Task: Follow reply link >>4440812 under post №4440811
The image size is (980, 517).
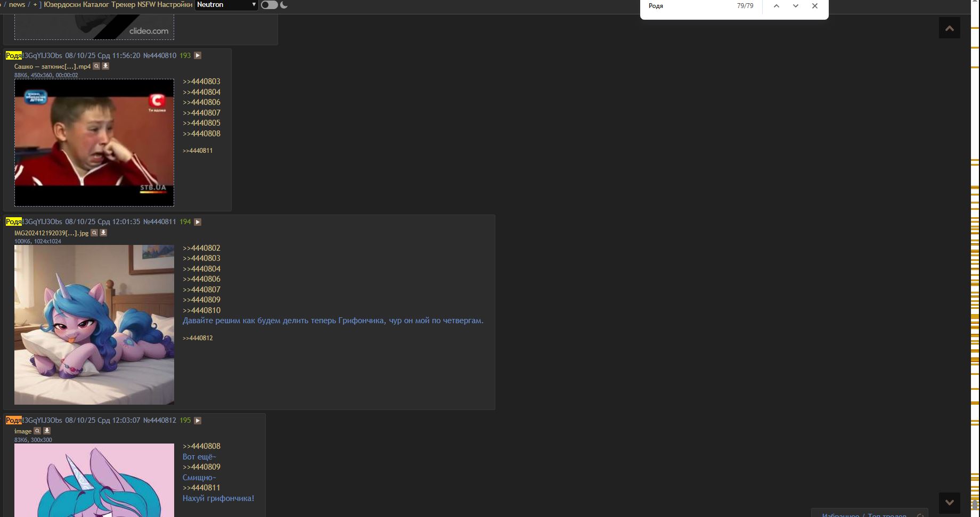Action: point(198,338)
